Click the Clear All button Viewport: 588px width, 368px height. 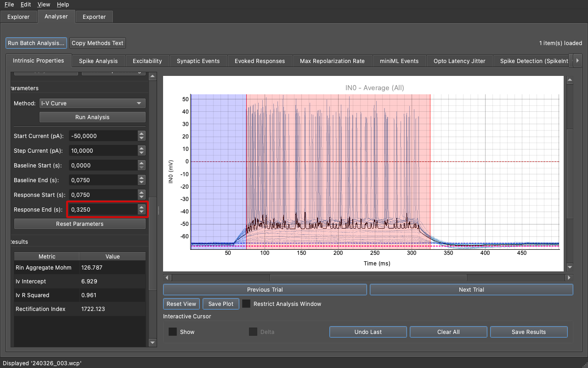tap(448, 332)
